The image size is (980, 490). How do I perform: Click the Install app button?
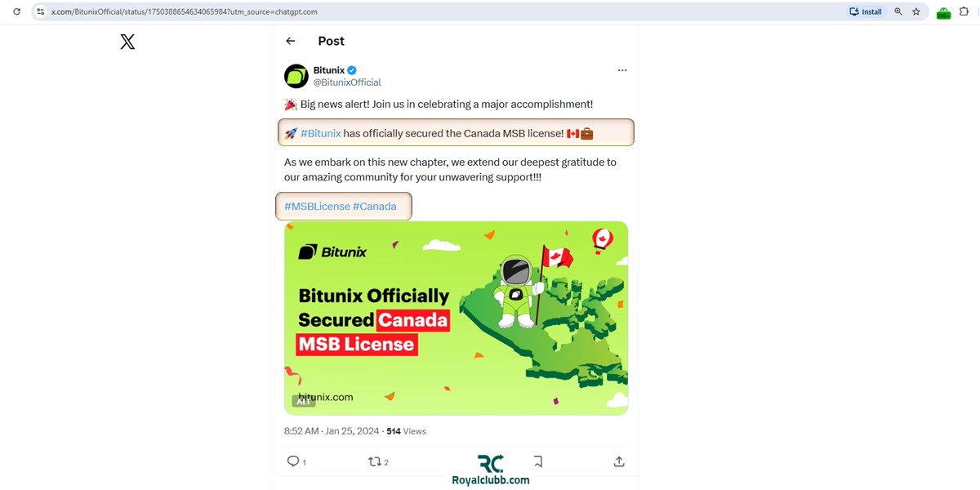866,11
